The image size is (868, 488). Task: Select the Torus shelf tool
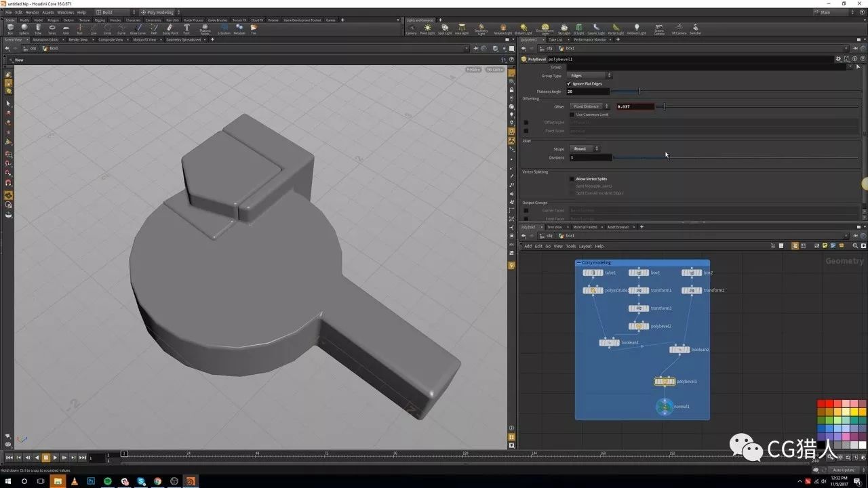[52, 28]
